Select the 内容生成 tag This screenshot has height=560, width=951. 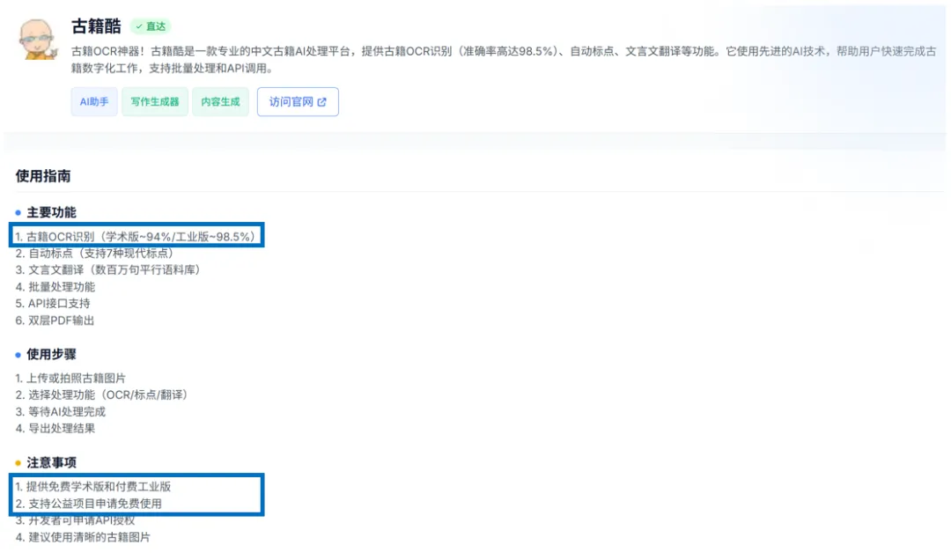point(220,102)
